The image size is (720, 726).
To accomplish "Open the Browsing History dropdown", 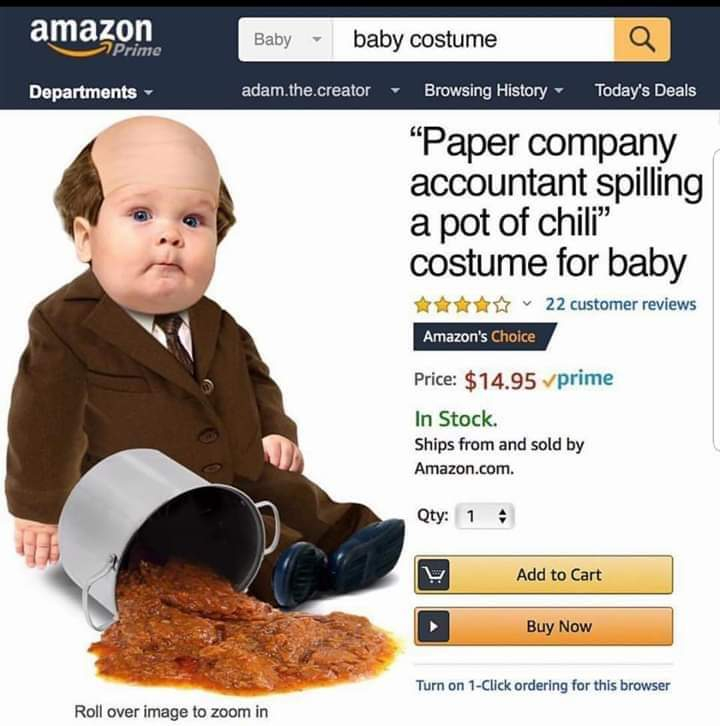I will tap(494, 90).
